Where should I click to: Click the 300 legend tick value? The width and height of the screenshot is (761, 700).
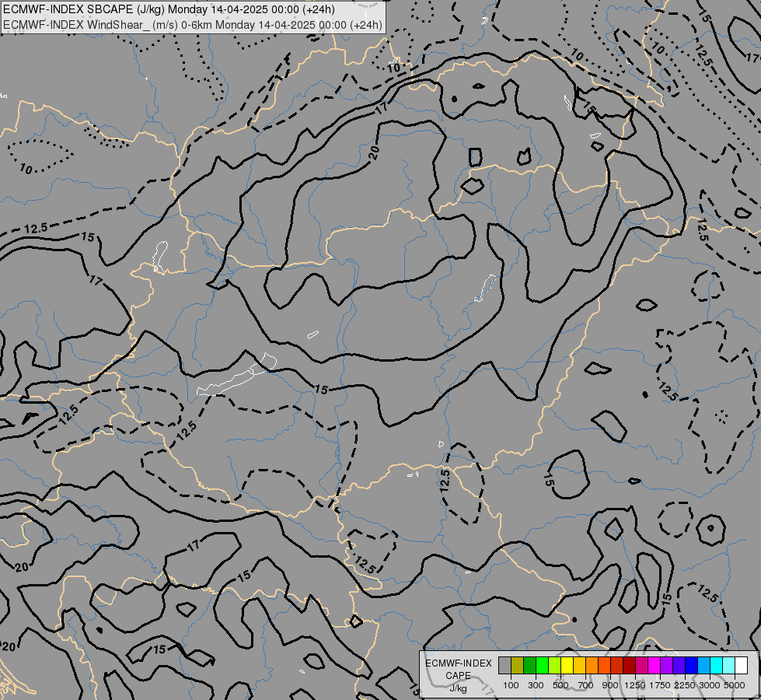pos(536,685)
